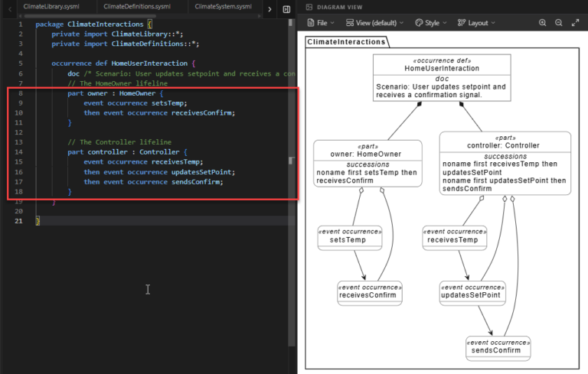Viewport: 588px width, 374px height.
Task: Open the ClimateLibrary.sysml tab
Action: coord(51,6)
